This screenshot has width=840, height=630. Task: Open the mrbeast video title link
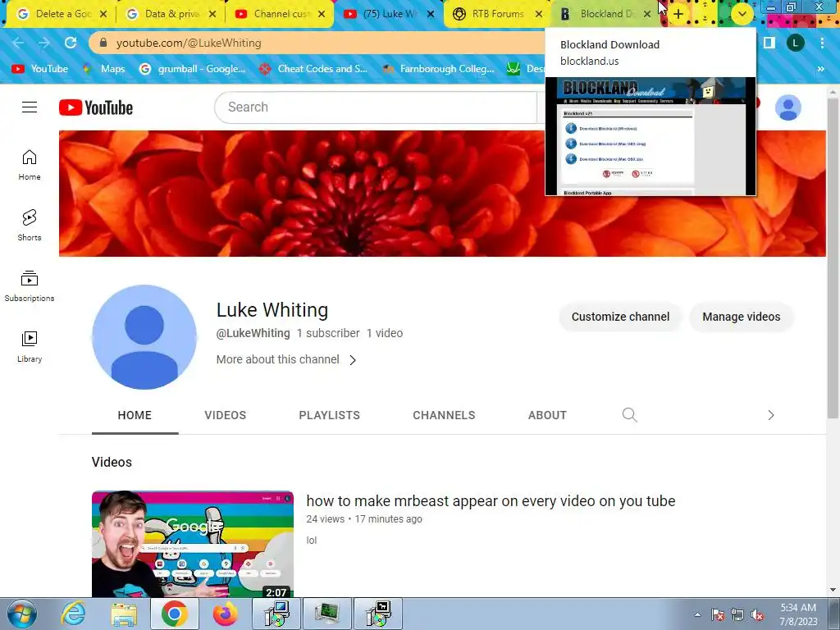click(491, 501)
